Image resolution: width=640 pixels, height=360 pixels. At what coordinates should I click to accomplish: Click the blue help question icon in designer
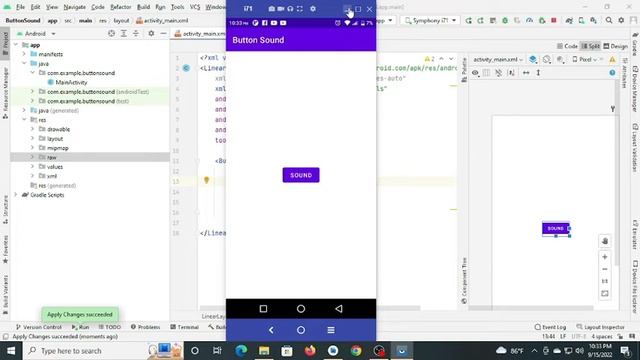(x=612, y=73)
